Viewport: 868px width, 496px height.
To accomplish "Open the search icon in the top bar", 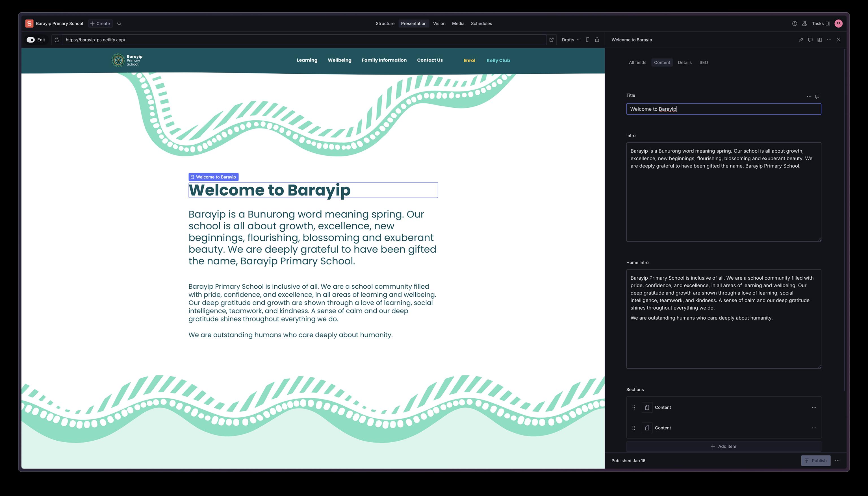I will tap(119, 23).
